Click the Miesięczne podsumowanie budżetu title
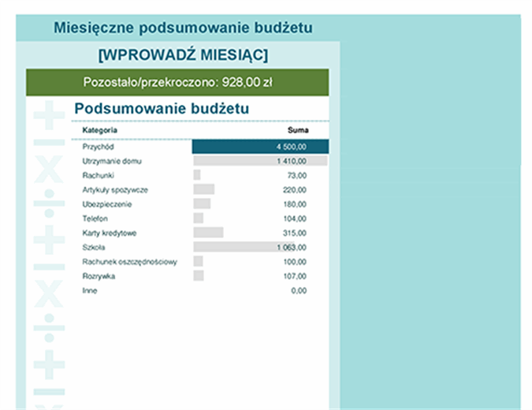The width and height of the screenshot is (532, 410). pyautogui.click(x=183, y=28)
